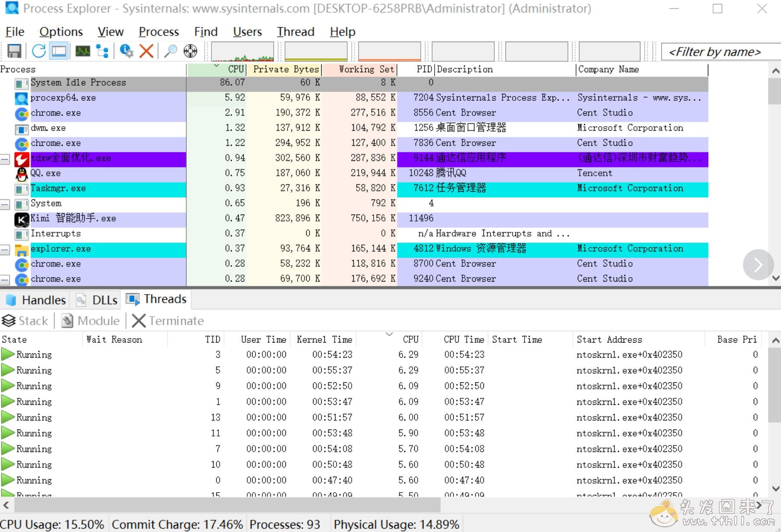Collapse the System process tree node
781x532 pixels.
click(x=5, y=204)
